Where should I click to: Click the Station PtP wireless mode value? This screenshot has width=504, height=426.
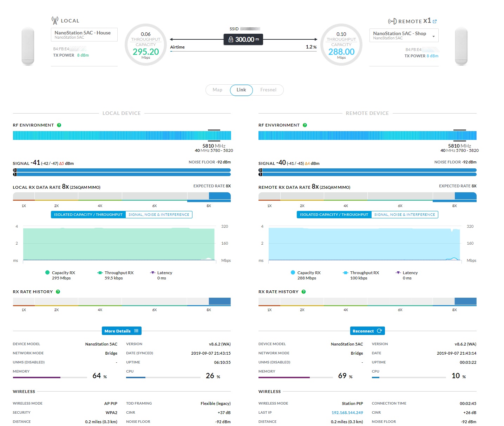tap(352, 404)
